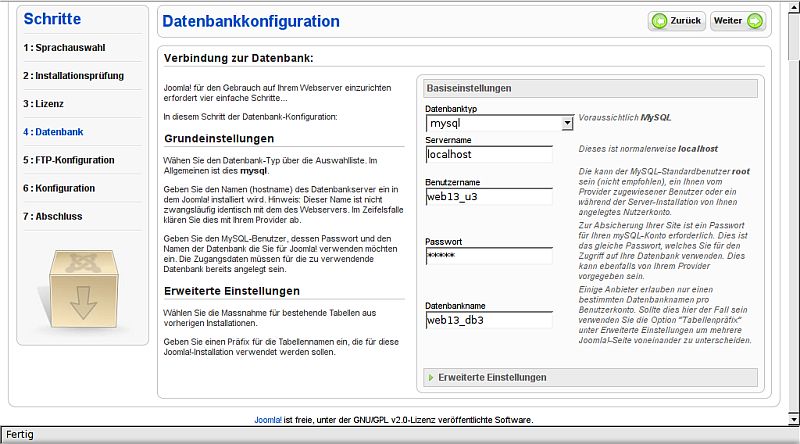Click the Weiter next button
The width and height of the screenshot is (800, 444).
[738, 21]
